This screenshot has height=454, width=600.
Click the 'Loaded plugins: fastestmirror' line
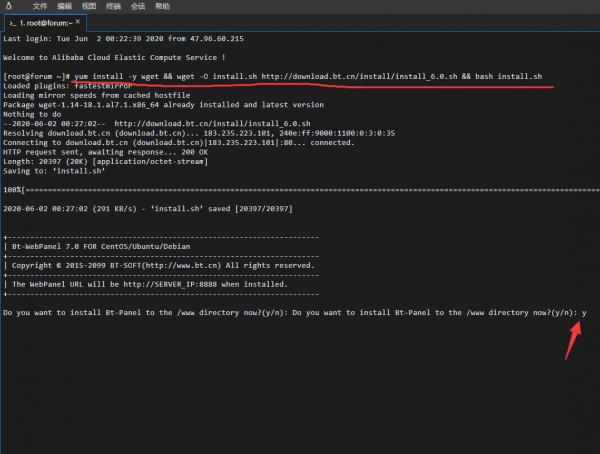pos(67,86)
